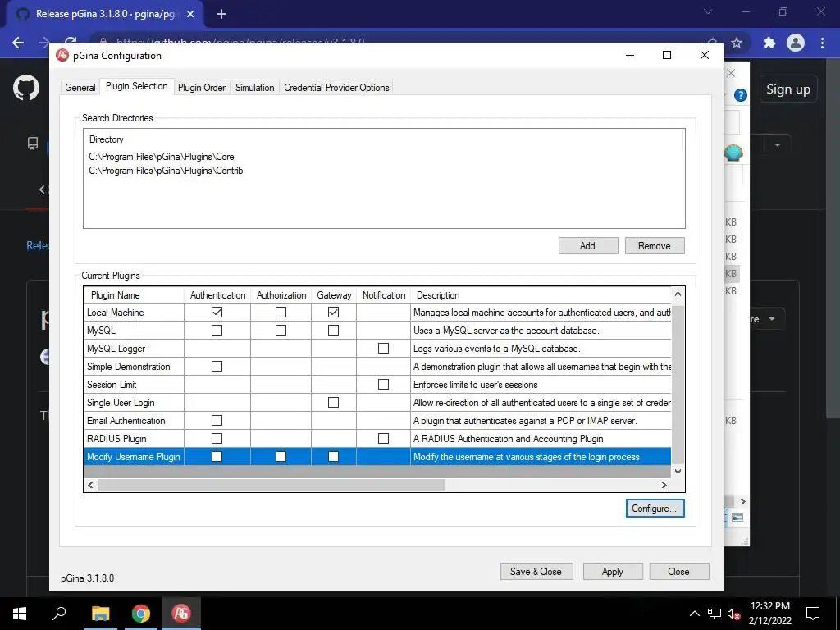Select the Single User Login plugin name
Image resolution: width=840 pixels, height=630 pixels.
pos(121,402)
